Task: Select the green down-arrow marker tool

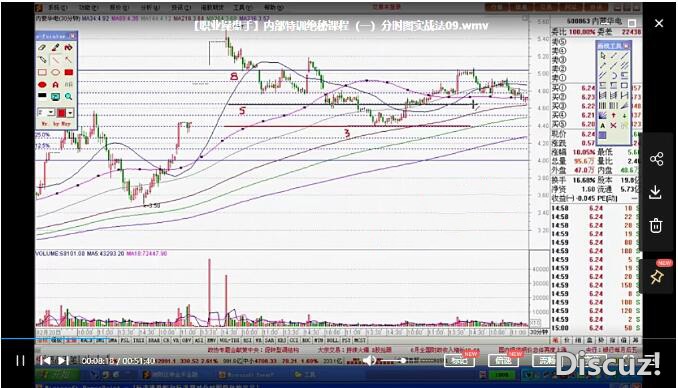Action: [625, 115]
